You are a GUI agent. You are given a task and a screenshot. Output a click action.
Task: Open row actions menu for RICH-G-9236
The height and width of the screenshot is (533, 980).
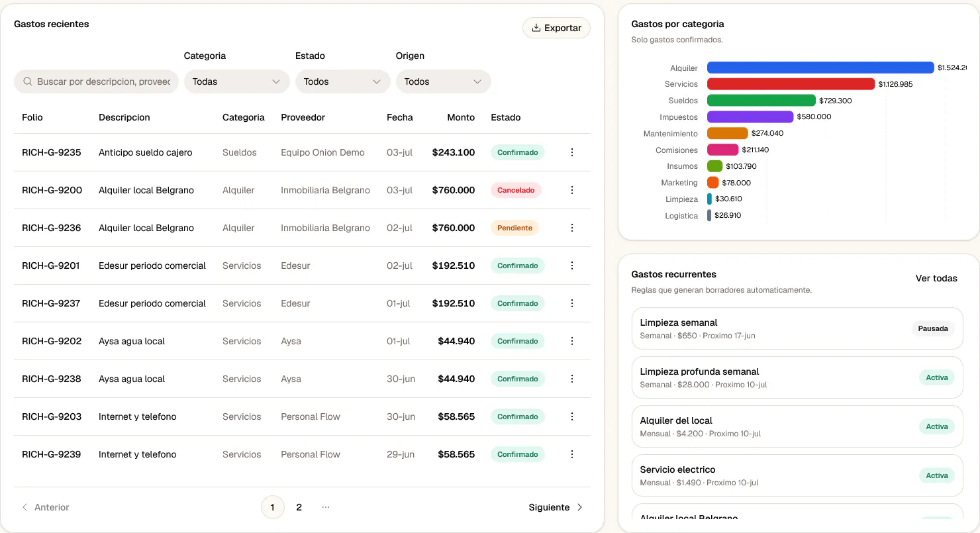coord(572,228)
